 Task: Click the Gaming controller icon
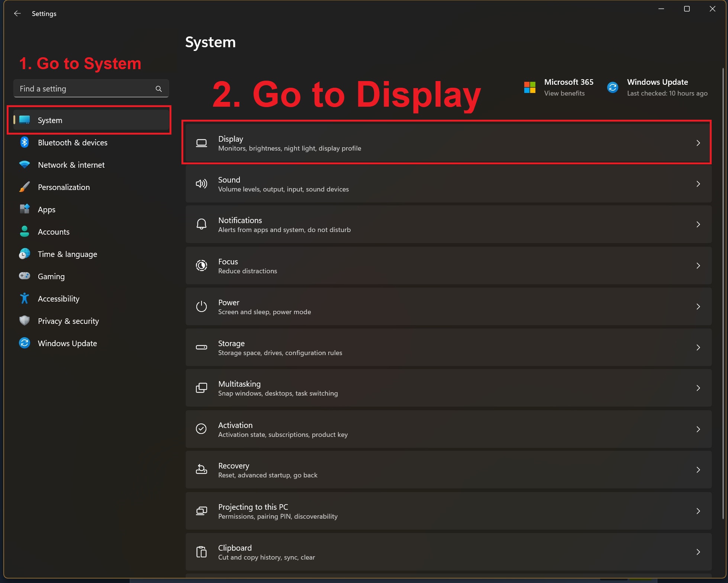[25, 276]
